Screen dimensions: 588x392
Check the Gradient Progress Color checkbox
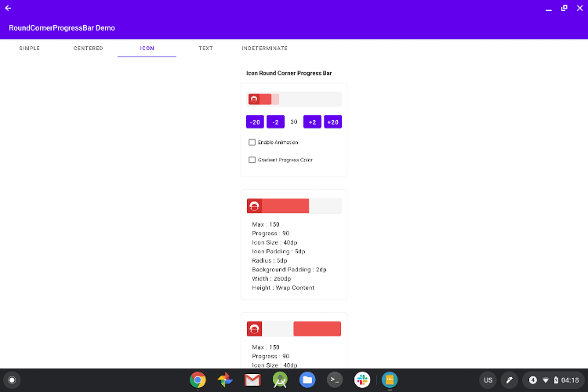[x=252, y=160]
